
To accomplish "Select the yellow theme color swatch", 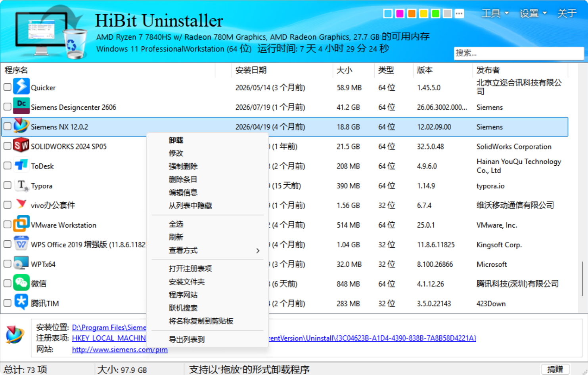I will click(424, 13).
